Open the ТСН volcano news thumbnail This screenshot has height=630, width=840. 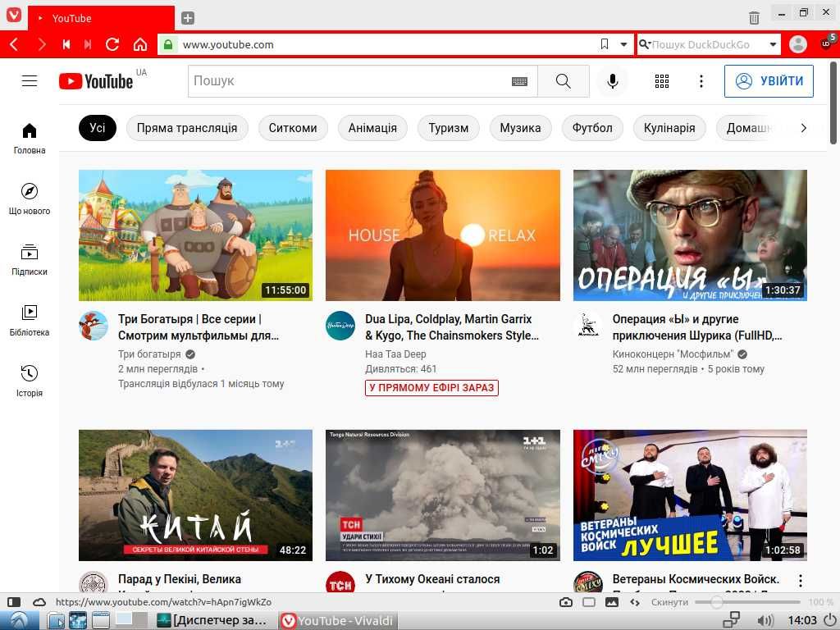pyautogui.click(x=442, y=495)
